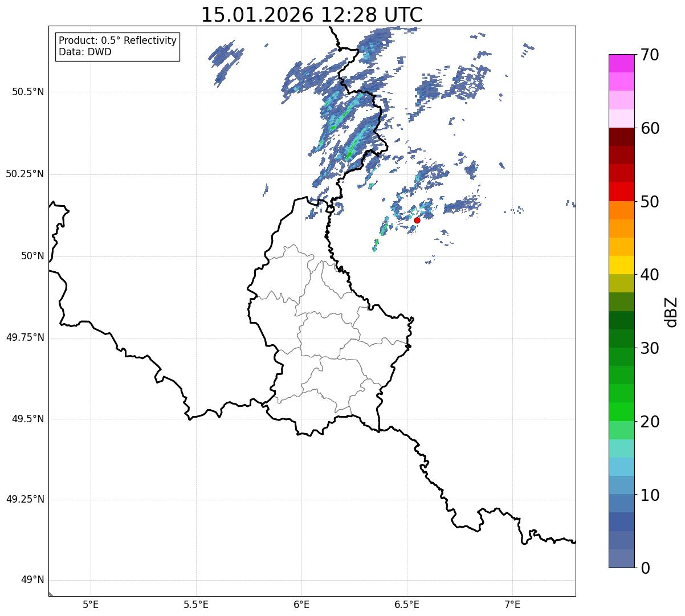
Task: Click the 50.5°N latitude label
Action: pos(28,92)
